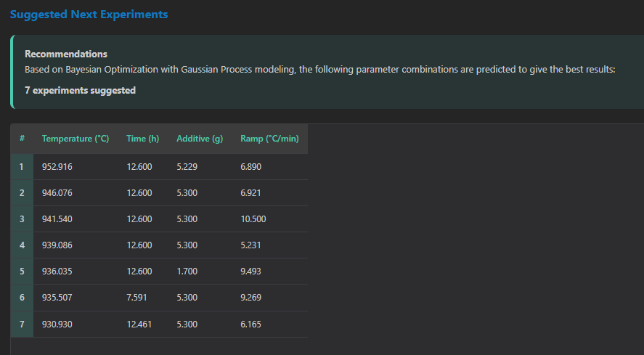The height and width of the screenshot is (355, 644).
Task: Click the additive value 1.700 in row 5
Action: coord(187,272)
